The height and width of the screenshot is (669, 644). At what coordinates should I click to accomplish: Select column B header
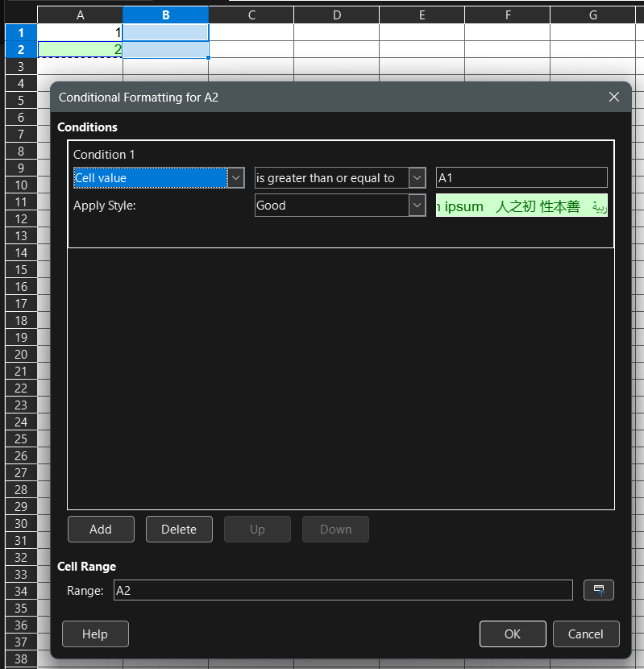165,15
